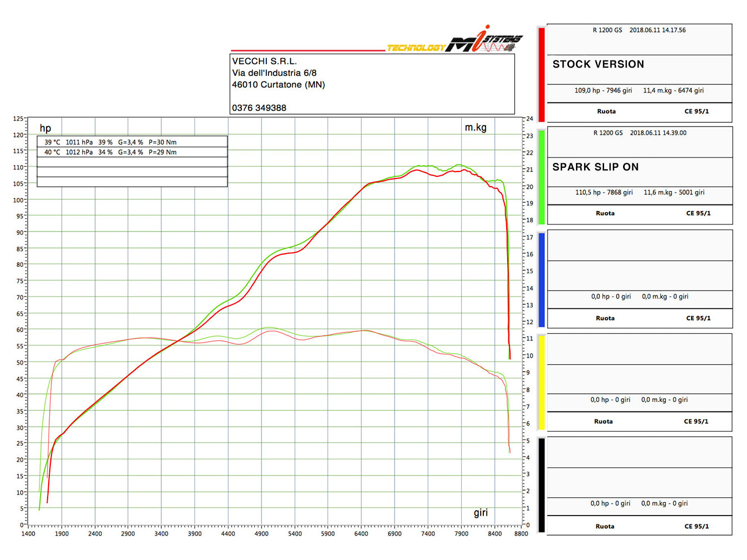This screenshot has width=747, height=560.
Task: Open the Ruota selector in SPARK SLIP ON panel
Action: [605, 213]
